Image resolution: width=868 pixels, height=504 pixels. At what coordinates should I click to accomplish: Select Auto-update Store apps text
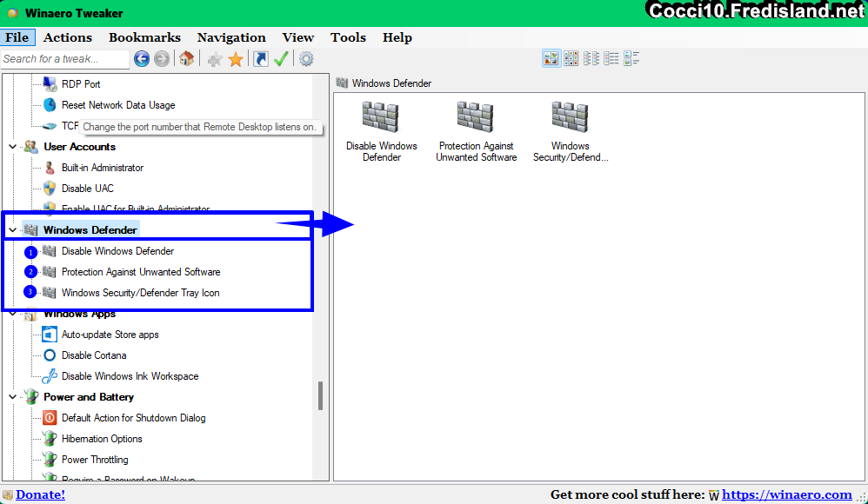point(110,335)
